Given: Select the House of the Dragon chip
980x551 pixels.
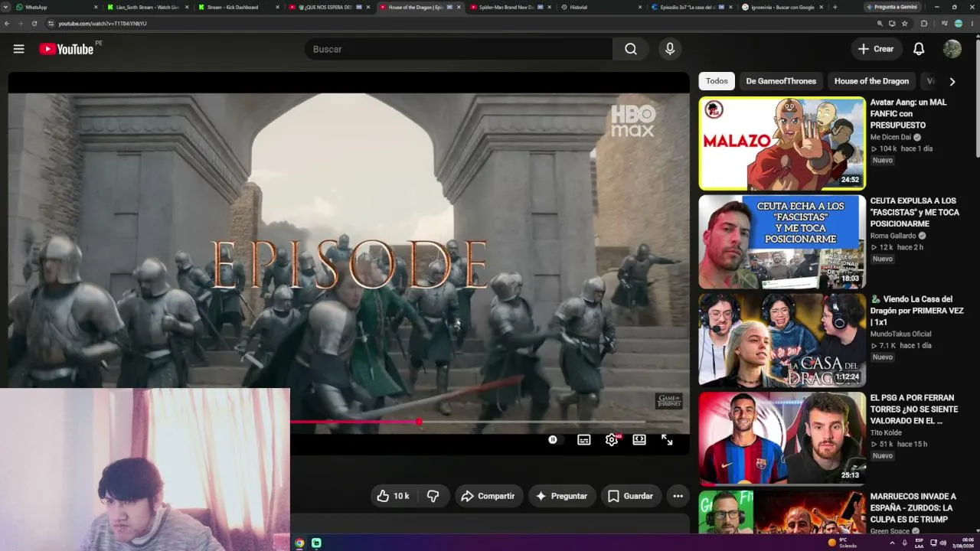Looking at the screenshot, I should coord(871,81).
